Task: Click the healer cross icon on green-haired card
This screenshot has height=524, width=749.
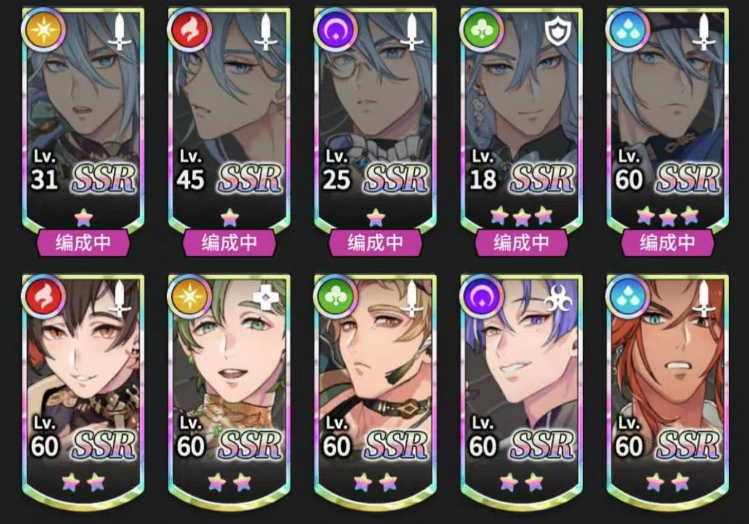Action: click(x=266, y=299)
